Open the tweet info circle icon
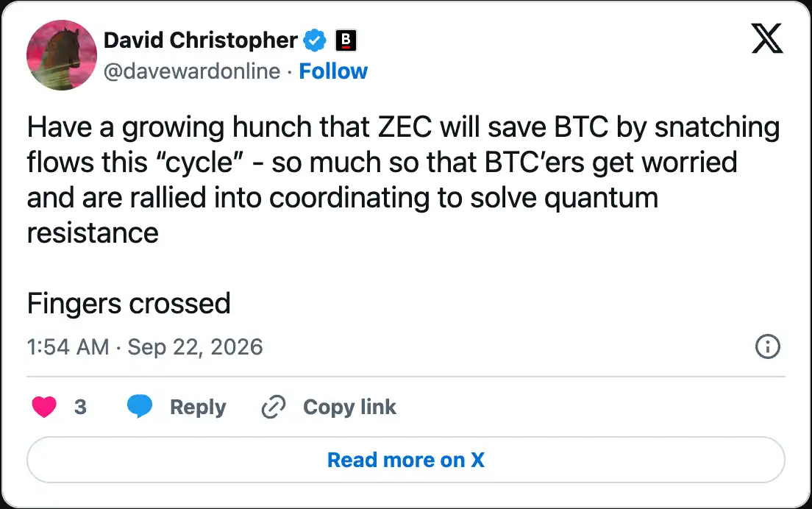The height and width of the screenshot is (509, 812). (767, 346)
